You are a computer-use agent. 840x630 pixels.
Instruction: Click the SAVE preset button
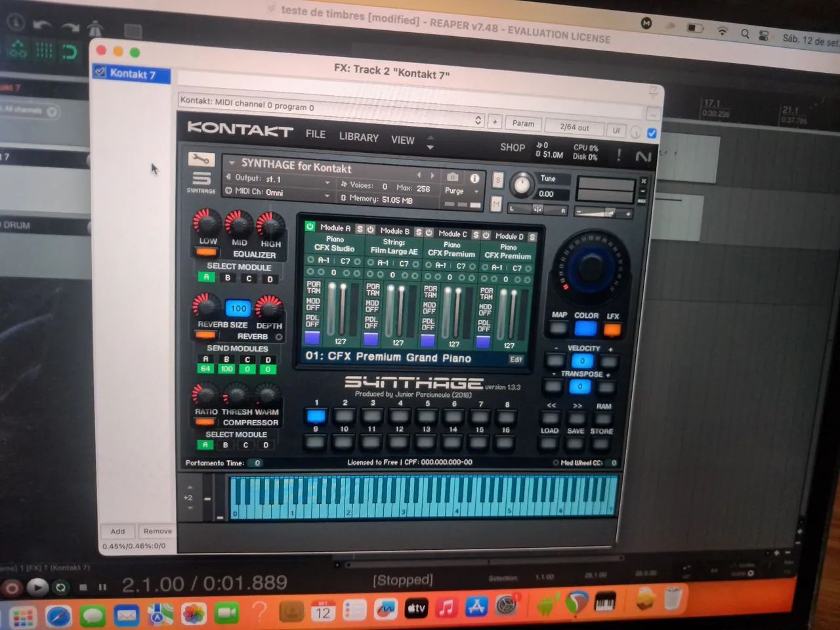(576, 444)
